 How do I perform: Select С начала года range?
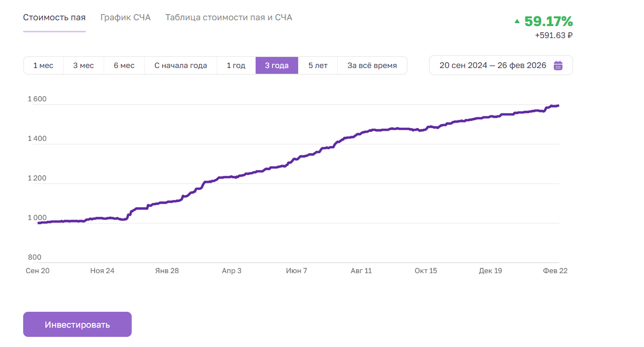[x=180, y=66]
